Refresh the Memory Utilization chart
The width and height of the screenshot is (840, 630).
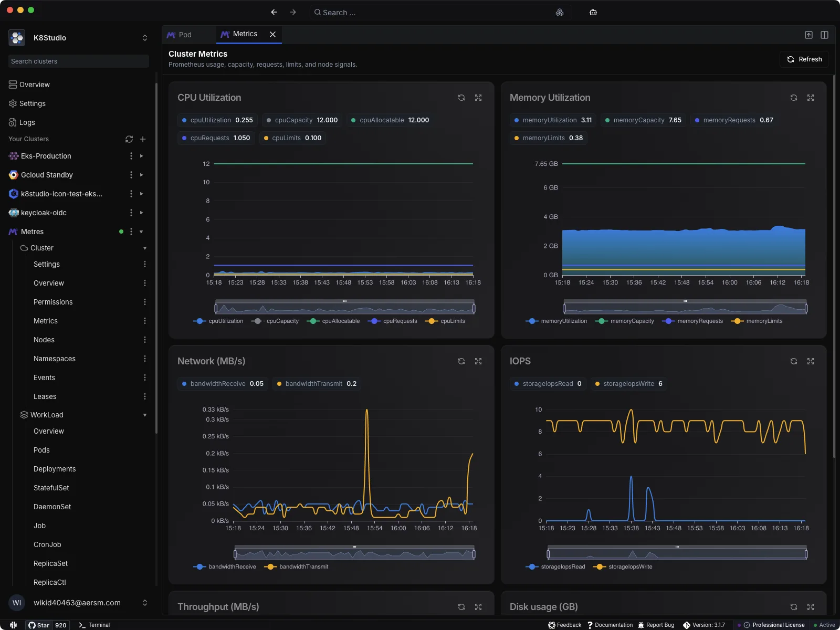pyautogui.click(x=794, y=98)
